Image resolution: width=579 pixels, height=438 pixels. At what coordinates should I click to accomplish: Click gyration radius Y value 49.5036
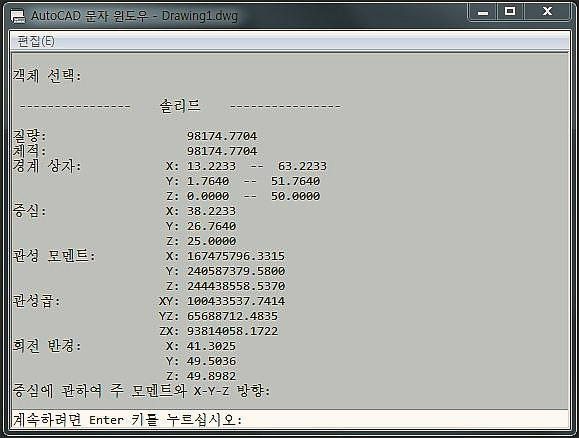(211, 361)
